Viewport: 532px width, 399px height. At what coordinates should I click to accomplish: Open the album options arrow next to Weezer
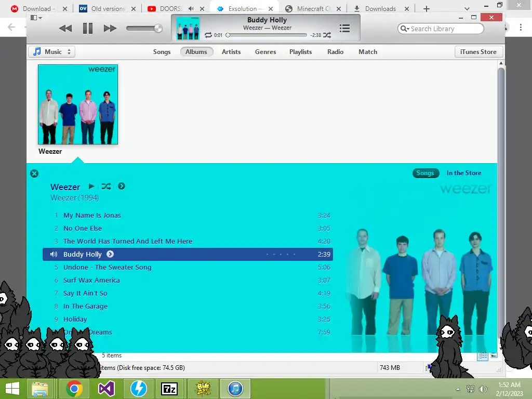[122, 186]
